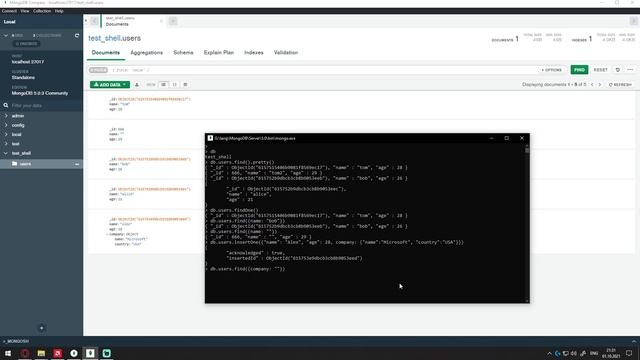
Task: Run the query with FIND
Action: click(x=579, y=70)
